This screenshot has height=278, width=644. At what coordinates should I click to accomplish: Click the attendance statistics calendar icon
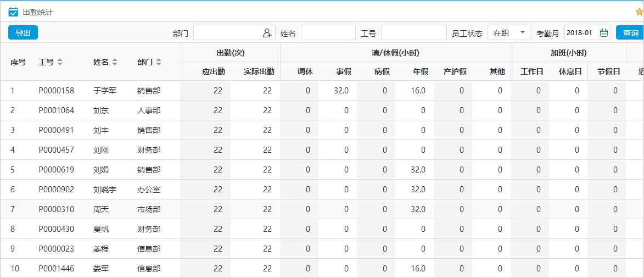point(13,12)
